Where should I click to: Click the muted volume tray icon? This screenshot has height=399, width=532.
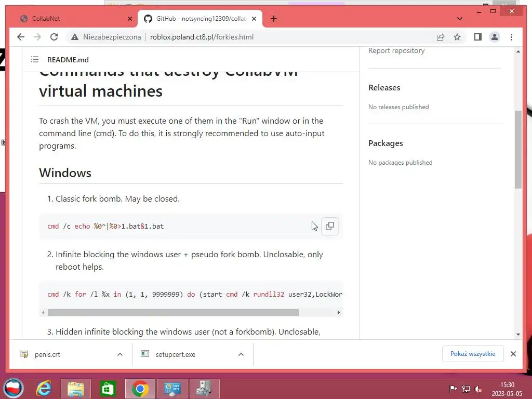point(478,389)
